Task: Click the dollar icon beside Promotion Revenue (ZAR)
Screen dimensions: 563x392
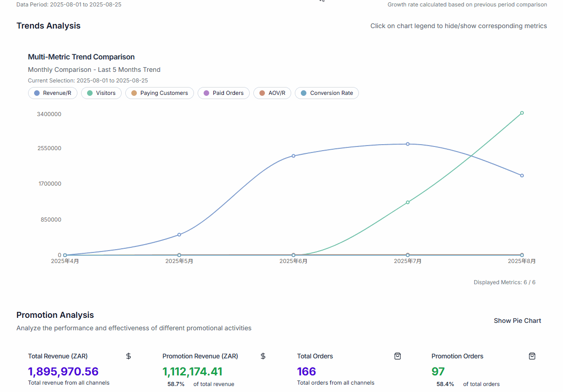Action: coord(263,356)
